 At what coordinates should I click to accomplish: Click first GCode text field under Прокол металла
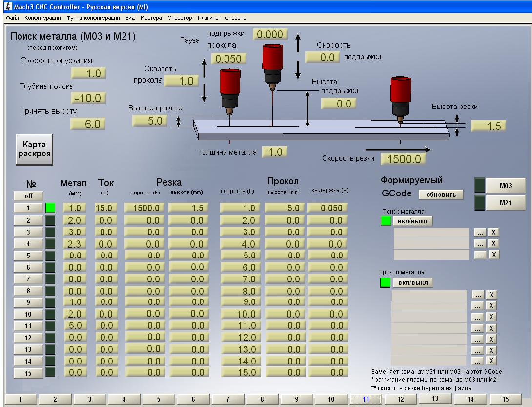(x=429, y=295)
